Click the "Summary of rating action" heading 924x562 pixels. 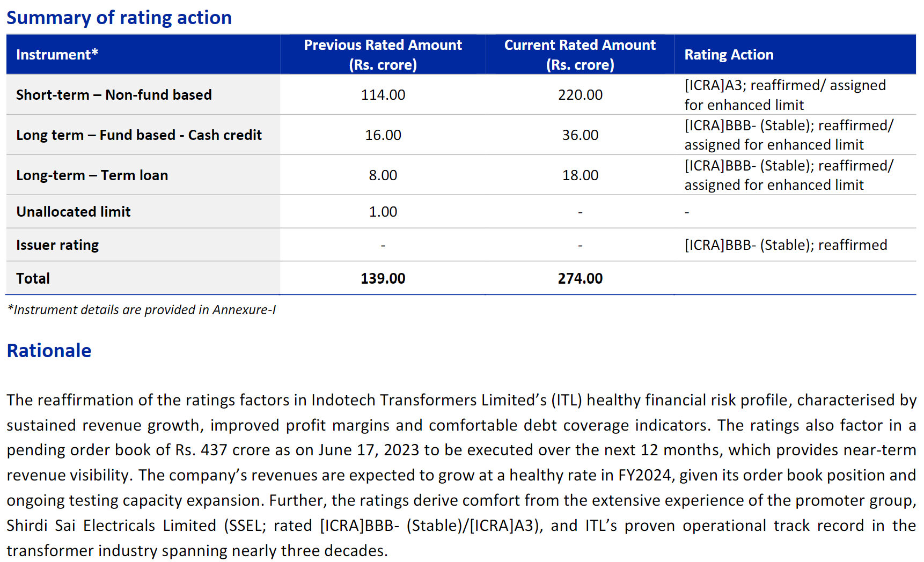click(x=119, y=18)
